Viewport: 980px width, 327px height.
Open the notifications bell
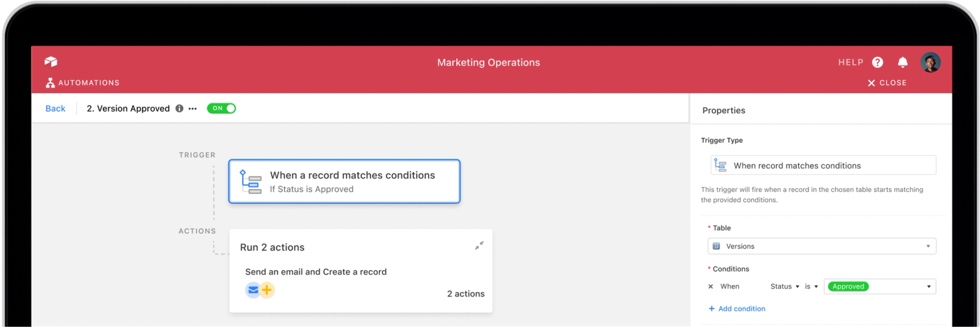tap(903, 62)
